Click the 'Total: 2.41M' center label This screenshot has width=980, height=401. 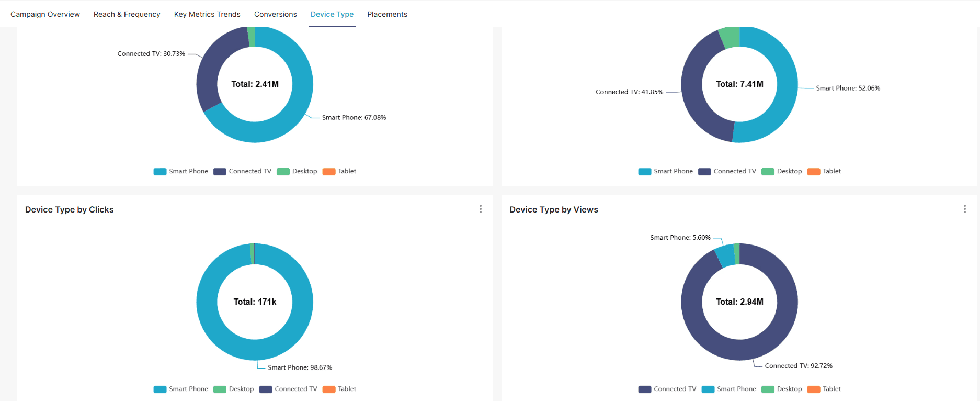click(x=255, y=84)
